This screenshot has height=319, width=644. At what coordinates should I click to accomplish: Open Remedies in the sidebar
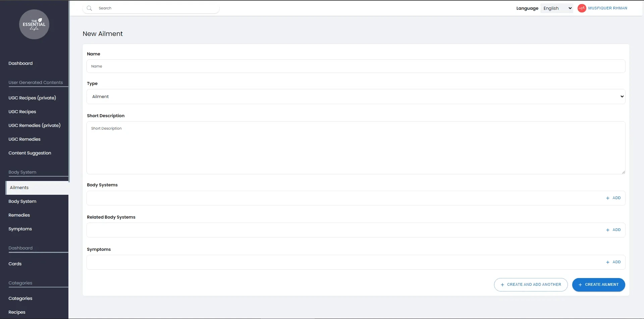coord(19,215)
